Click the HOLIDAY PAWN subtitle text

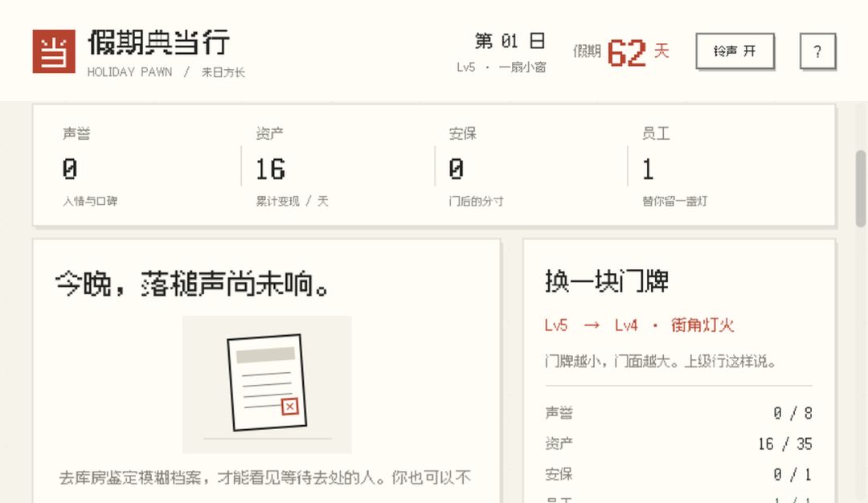(x=130, y=72)
